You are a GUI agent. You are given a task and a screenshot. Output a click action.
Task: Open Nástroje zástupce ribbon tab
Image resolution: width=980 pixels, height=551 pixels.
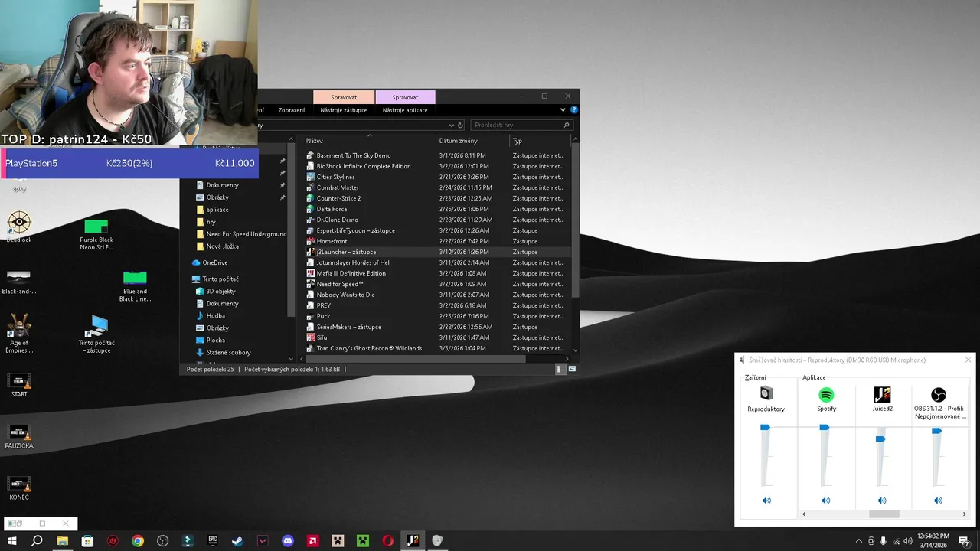344,110
